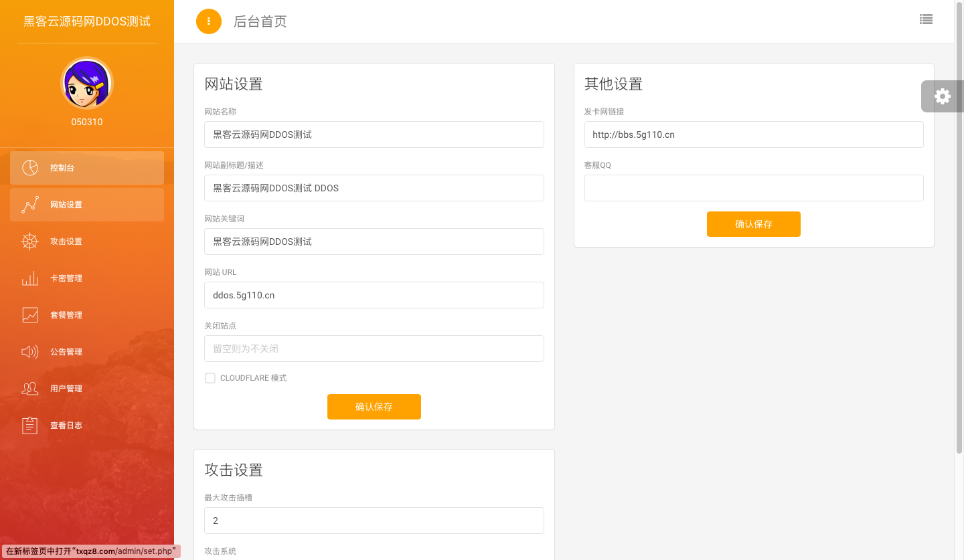The height and width of the screenshot is (560, 964).
Task: Select 卡密管理 in the sidebar
Action: coord(87,278)
